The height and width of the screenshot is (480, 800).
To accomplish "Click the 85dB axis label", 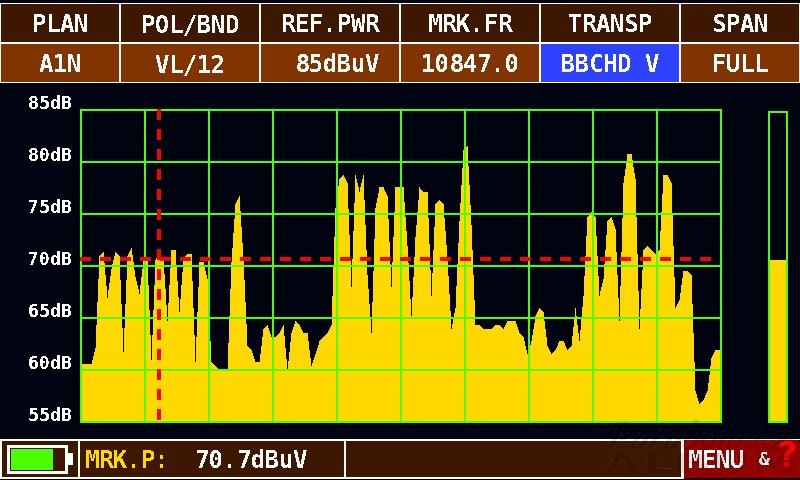I will coord(50,103).
